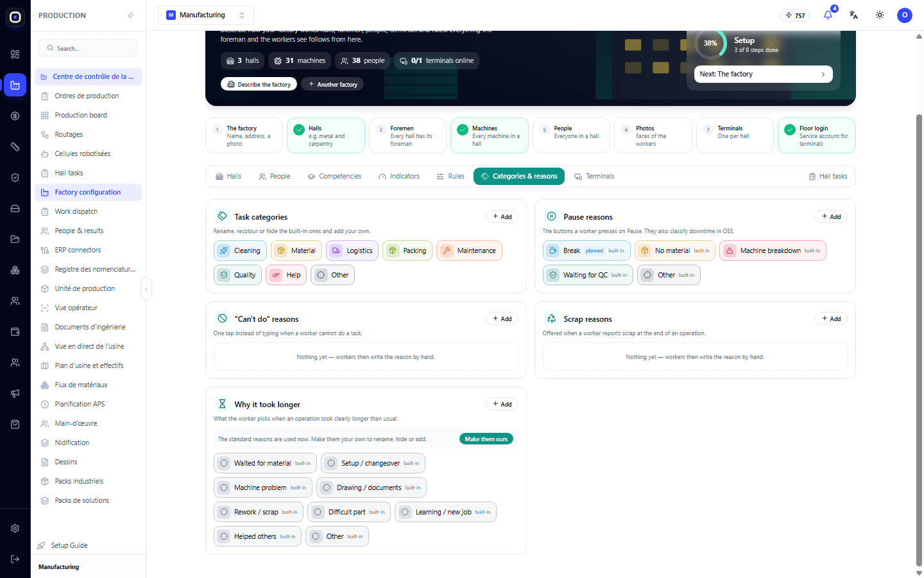Click the language translate icon
Viewport: 924px width, 578px height.
[853, 15]
